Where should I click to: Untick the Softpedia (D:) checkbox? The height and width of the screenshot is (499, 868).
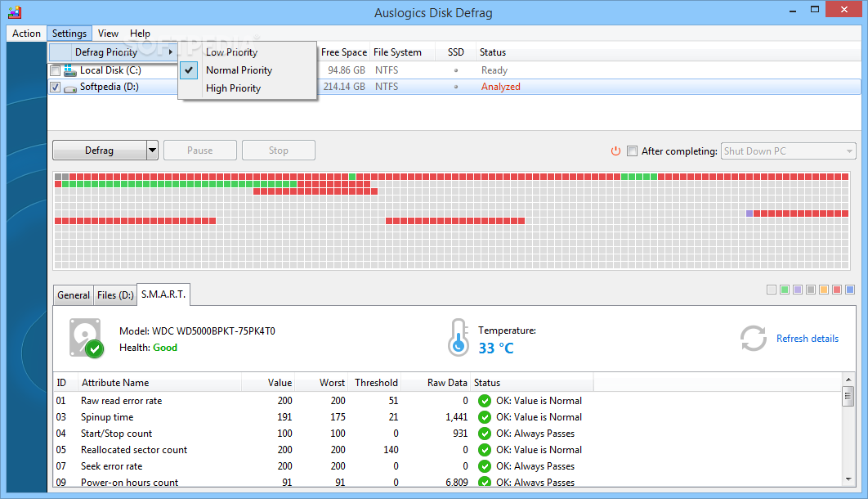point(56,88)
